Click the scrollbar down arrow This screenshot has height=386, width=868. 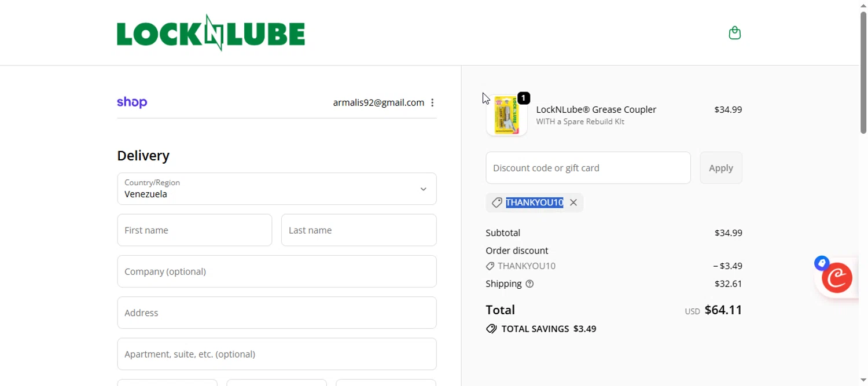(863, 380)
